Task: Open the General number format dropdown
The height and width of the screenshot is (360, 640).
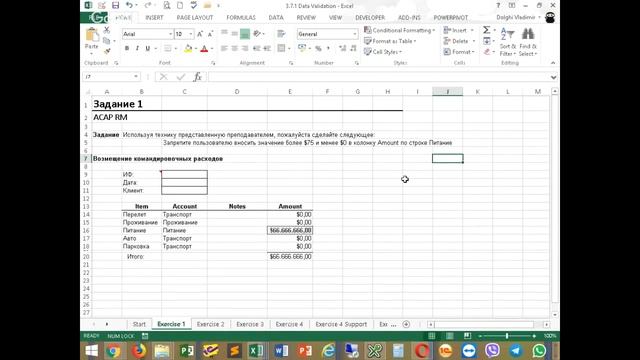Action: click(354, 34)
